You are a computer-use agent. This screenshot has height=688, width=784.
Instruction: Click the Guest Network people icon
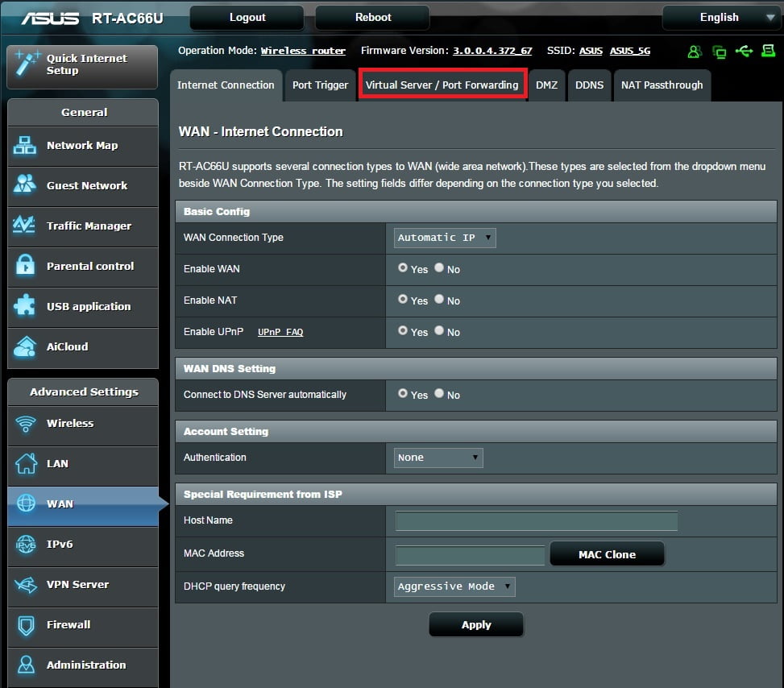[24, 184]
